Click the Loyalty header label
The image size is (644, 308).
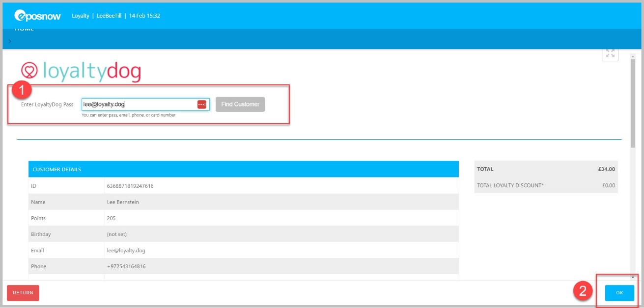[x=81, y=16]
